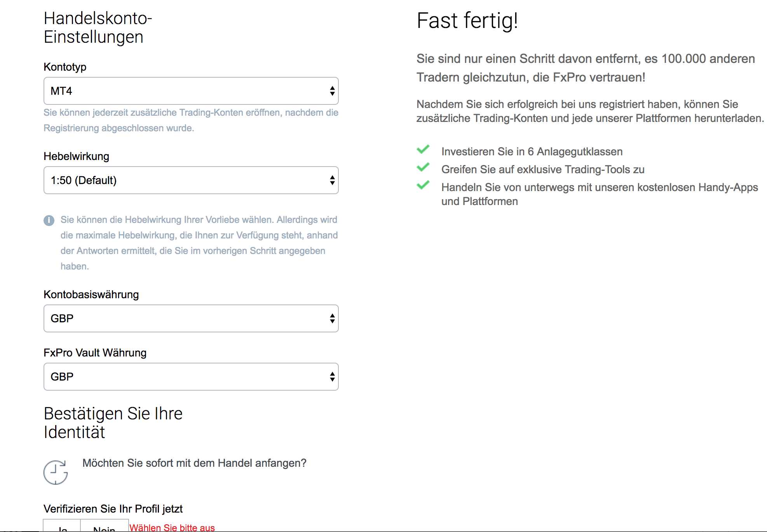
Task: Click the Bestätigen Sie Ihre Identität heading
Action: (113, 423)
